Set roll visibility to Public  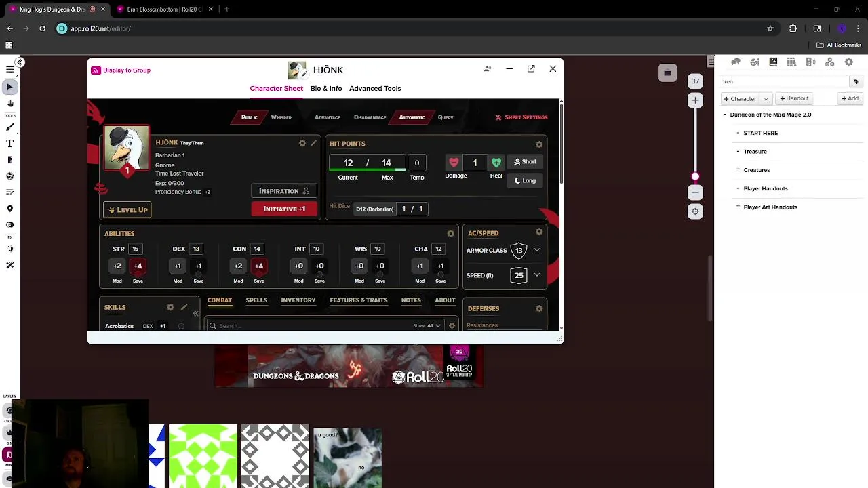tap(250, 117)
